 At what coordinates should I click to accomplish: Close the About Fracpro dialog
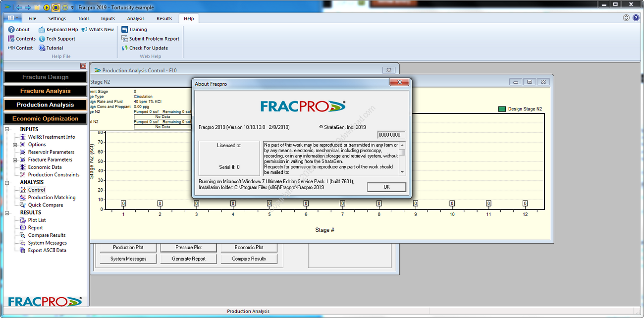399,83
